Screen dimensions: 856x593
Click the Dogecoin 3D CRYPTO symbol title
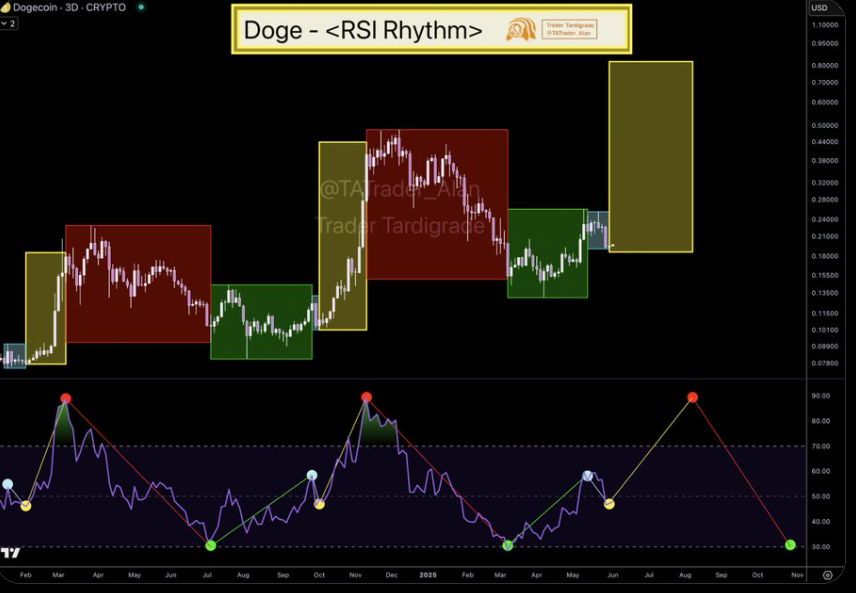72,7
